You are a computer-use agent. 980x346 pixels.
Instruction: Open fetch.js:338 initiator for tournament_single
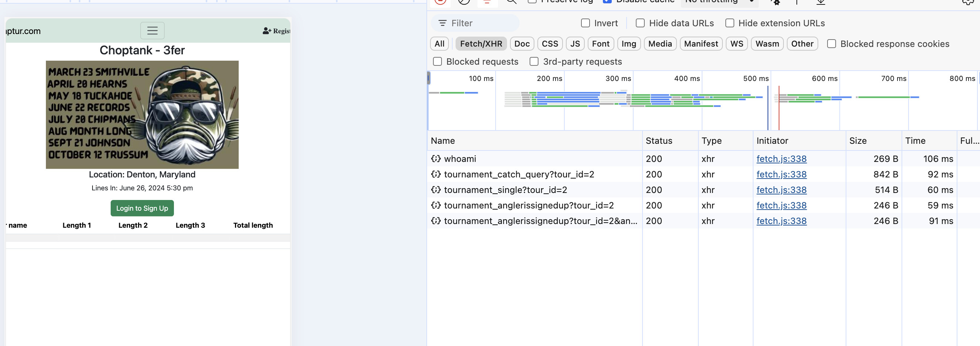pos(781,190)
